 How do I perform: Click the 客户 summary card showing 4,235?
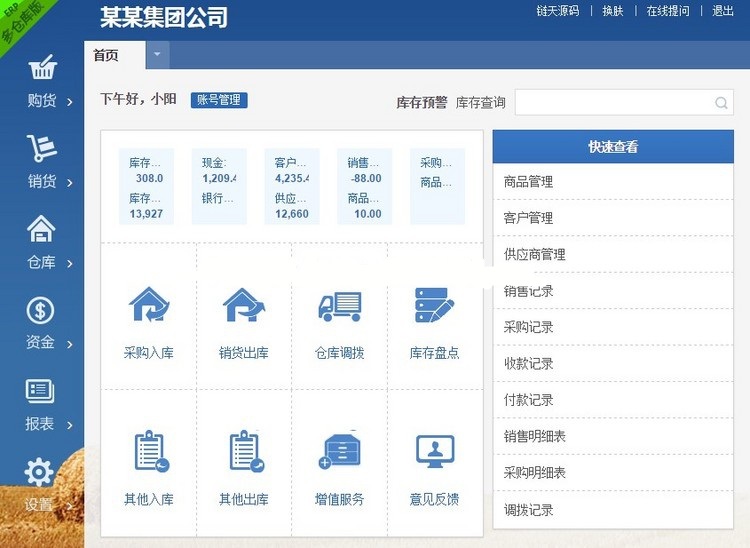tap(292, 186)
